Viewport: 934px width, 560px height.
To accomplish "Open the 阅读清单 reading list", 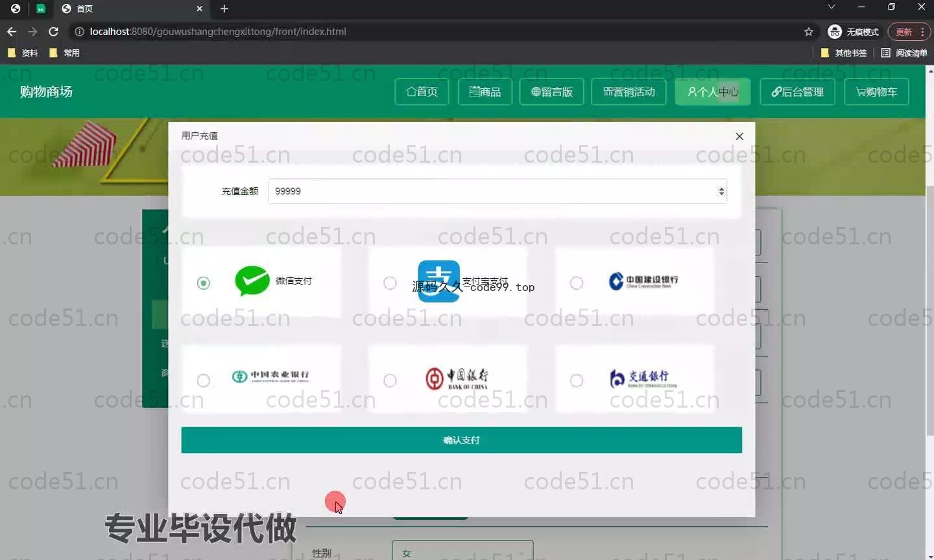I will [904, 52].
